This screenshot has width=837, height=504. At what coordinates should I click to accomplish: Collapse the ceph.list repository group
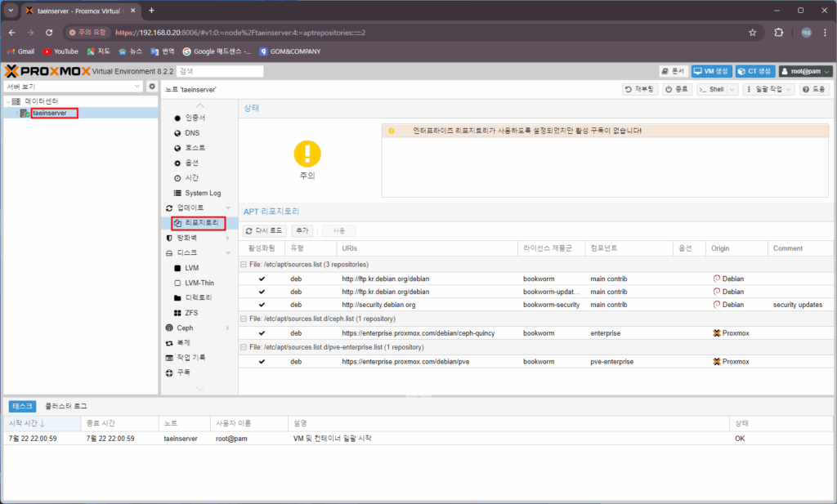[244, 319]
